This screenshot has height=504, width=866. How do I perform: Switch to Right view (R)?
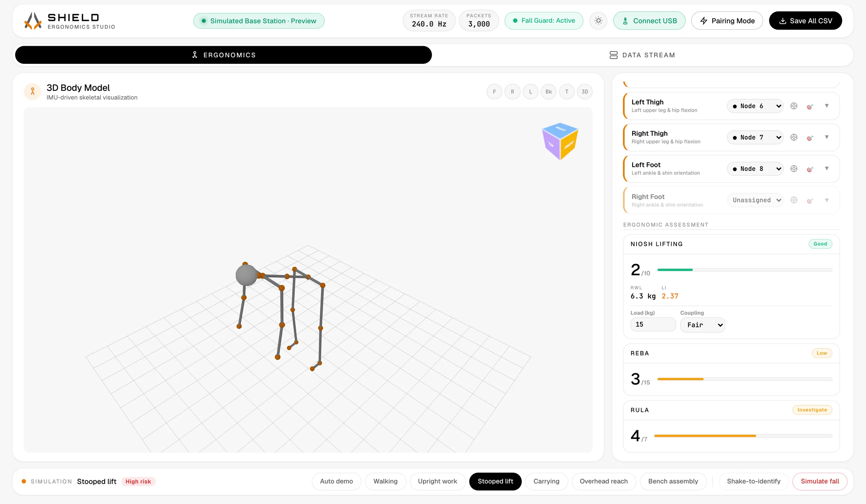(512, 92)
